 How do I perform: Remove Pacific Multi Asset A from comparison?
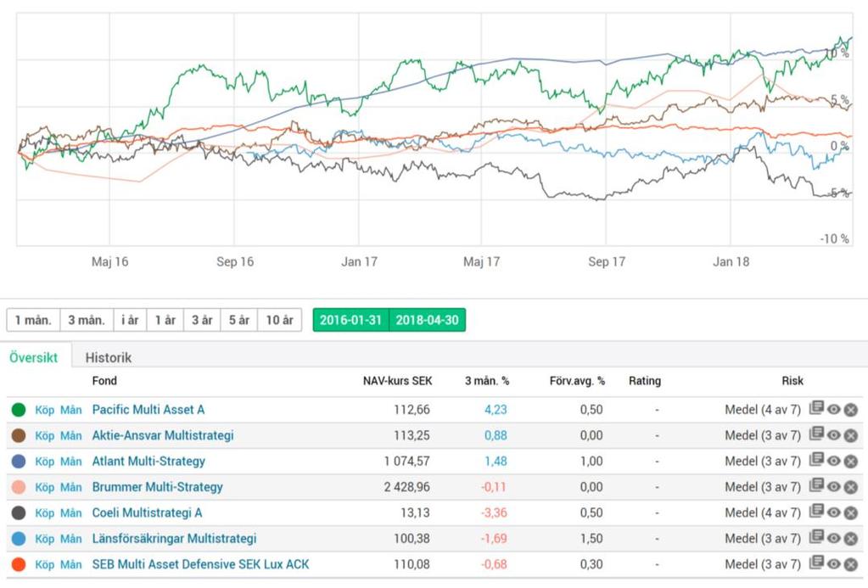851,410
